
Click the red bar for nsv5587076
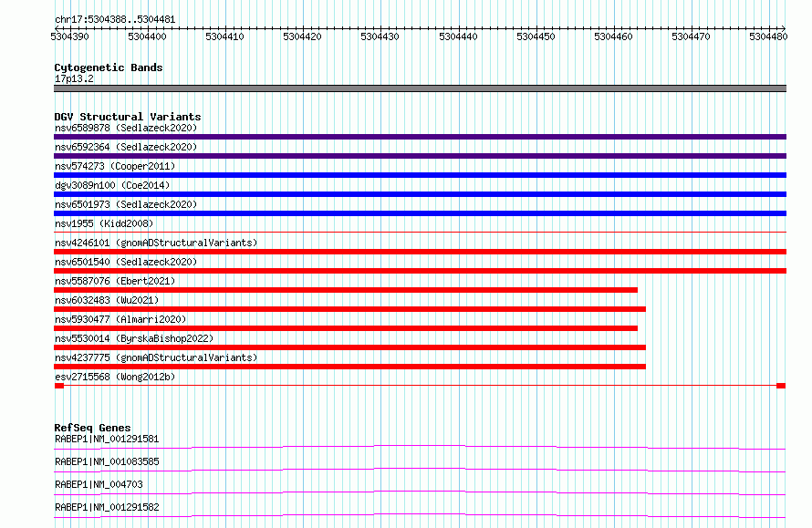[346, 290]
